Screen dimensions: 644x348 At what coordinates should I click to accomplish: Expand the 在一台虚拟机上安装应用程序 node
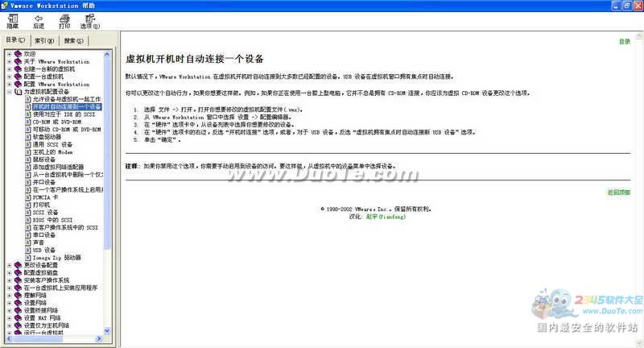10,288
